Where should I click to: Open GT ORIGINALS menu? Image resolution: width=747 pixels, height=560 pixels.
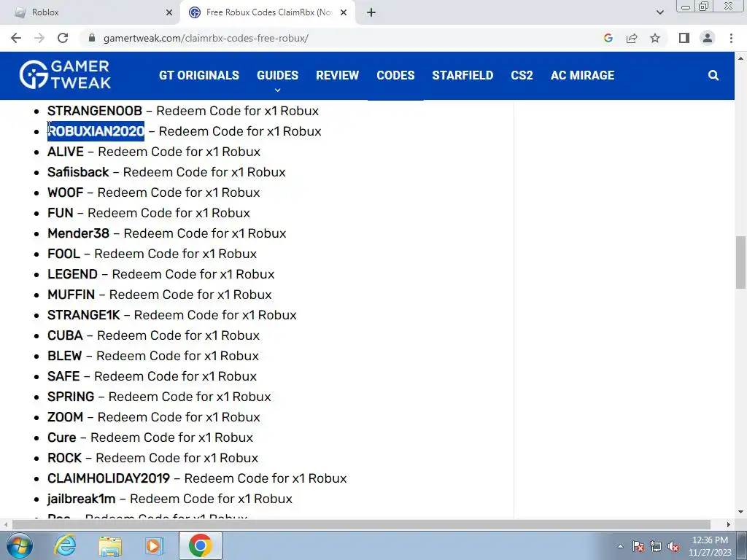199,75
